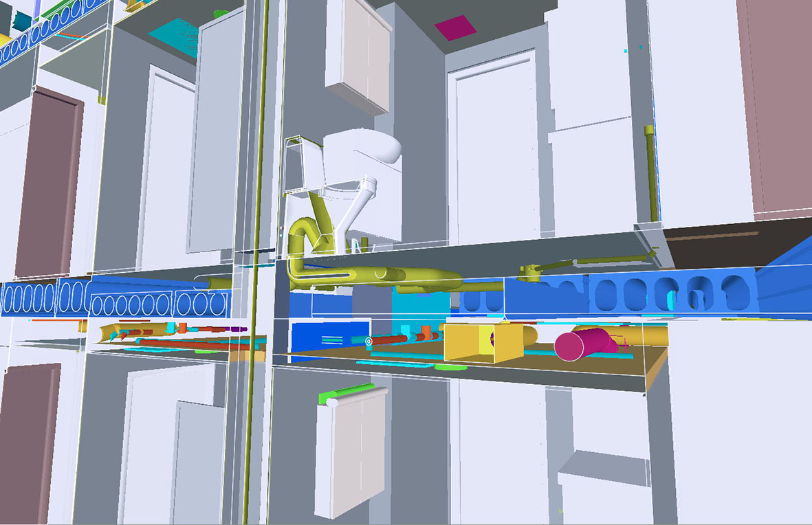
Task: Click the brown door on the lower left
Action: point(28,440)
